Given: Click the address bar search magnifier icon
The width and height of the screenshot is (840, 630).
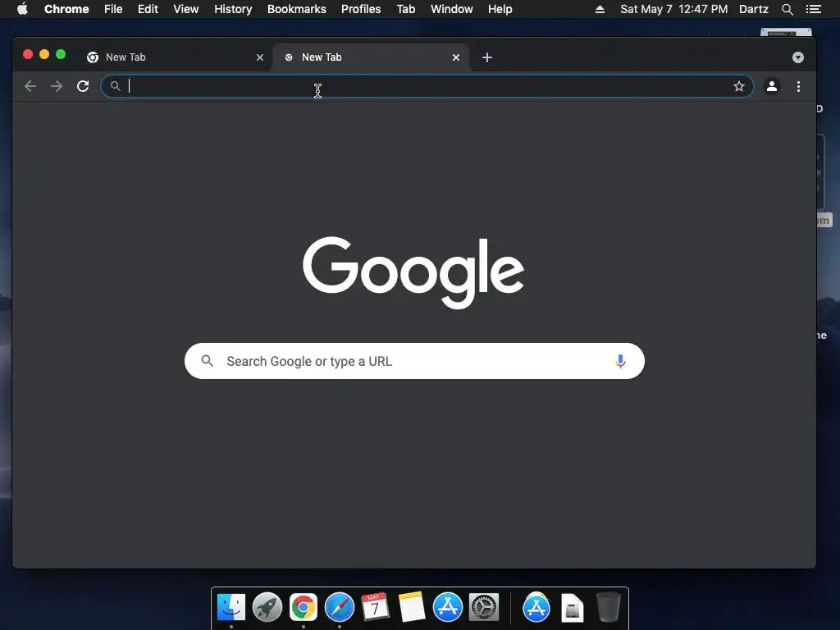Looking at the screenshot, I should pos(115,85).
